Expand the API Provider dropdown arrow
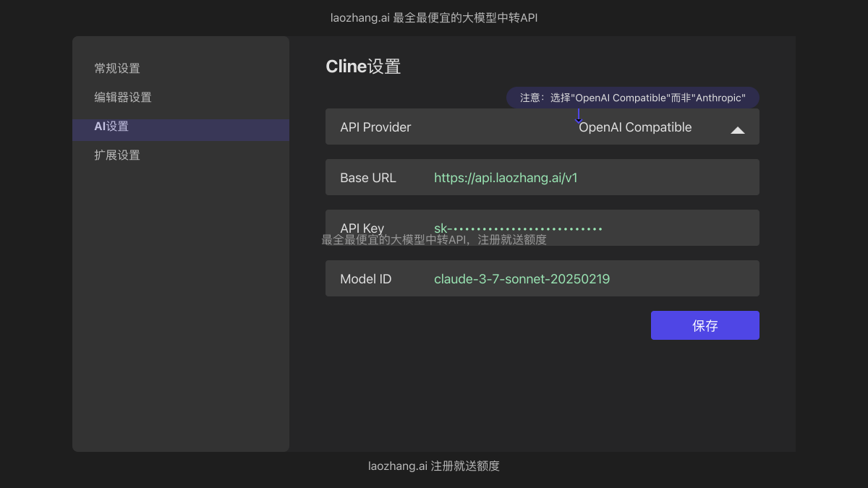Screen dimensions: 868x488 tap(738, 130)
